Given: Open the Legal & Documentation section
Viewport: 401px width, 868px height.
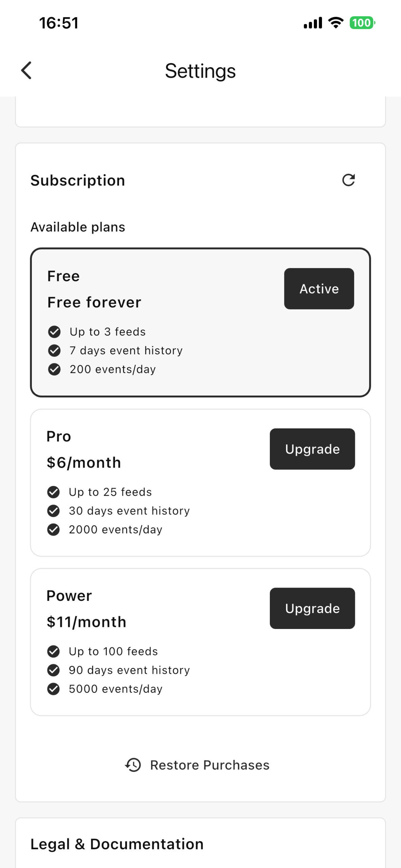Looking at the screenshot, I should (117, 844).
